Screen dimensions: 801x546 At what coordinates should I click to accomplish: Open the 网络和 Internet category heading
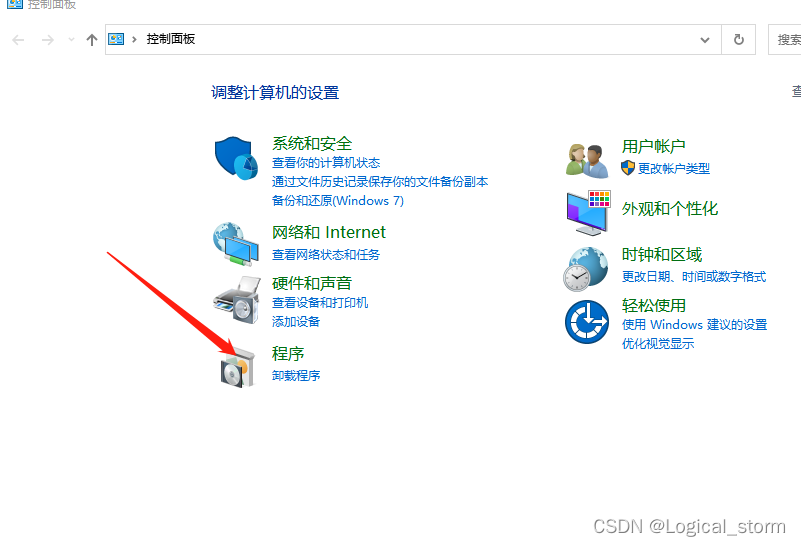(328, 232)
